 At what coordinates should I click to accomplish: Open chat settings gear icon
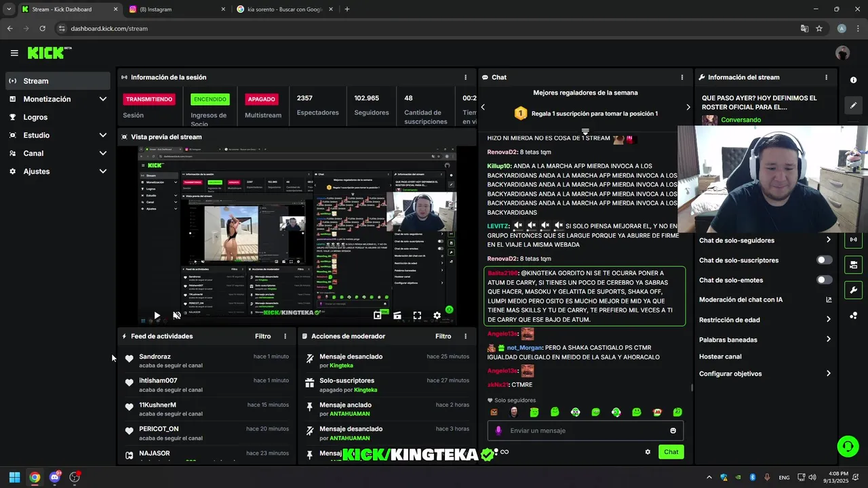[x=648, y=452]
